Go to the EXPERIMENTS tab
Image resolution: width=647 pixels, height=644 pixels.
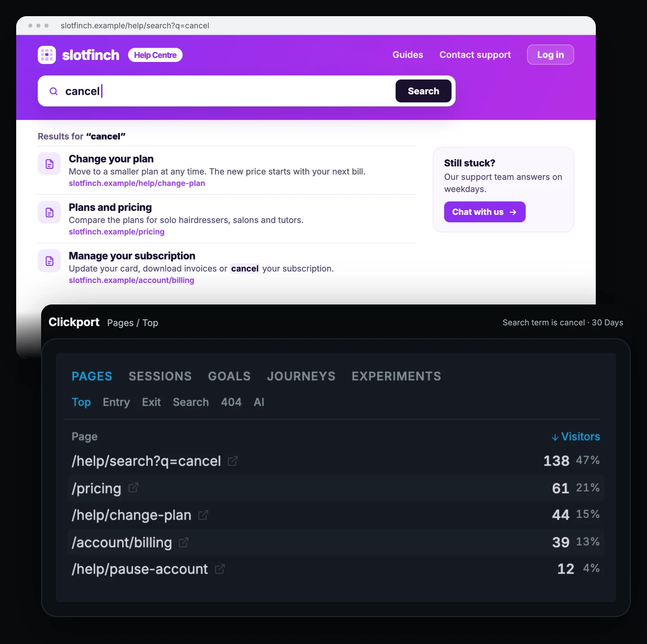396,376
